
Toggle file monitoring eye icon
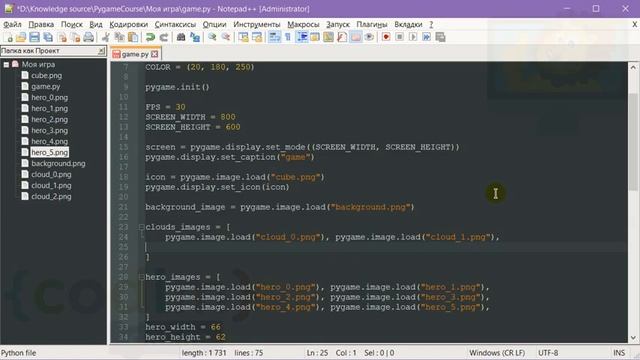point(369,38)
